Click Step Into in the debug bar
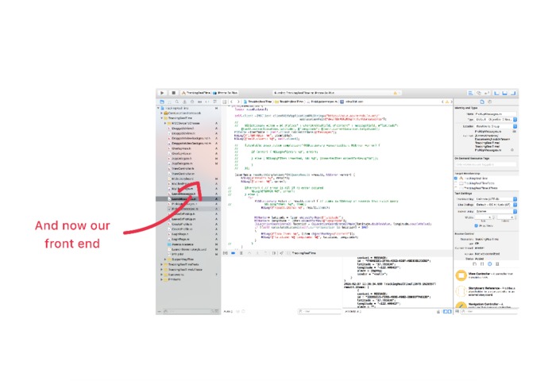This screenshot has height=392, width=552. (257, 253)
